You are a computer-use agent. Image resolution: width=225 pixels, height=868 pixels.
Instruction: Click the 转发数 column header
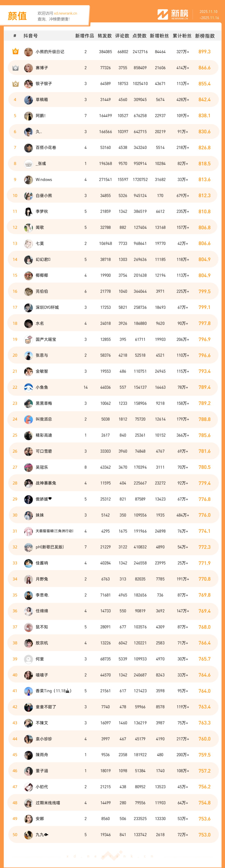(105, 36)
